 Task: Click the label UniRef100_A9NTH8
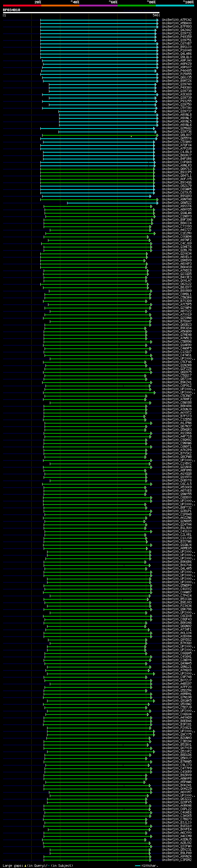click(x=177, y=200)
